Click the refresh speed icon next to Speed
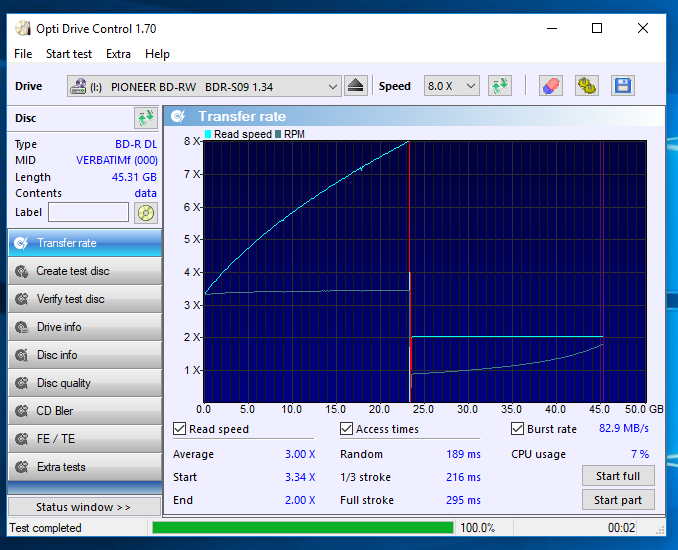Image resolution: width=678 pixels, height=550 pixels. click(500, 86)
